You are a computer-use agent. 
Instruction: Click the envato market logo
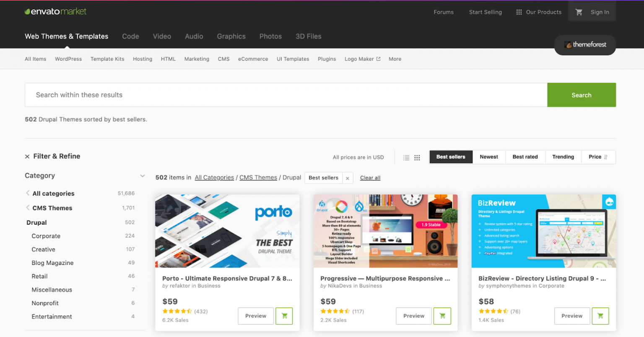click(55, 12)
